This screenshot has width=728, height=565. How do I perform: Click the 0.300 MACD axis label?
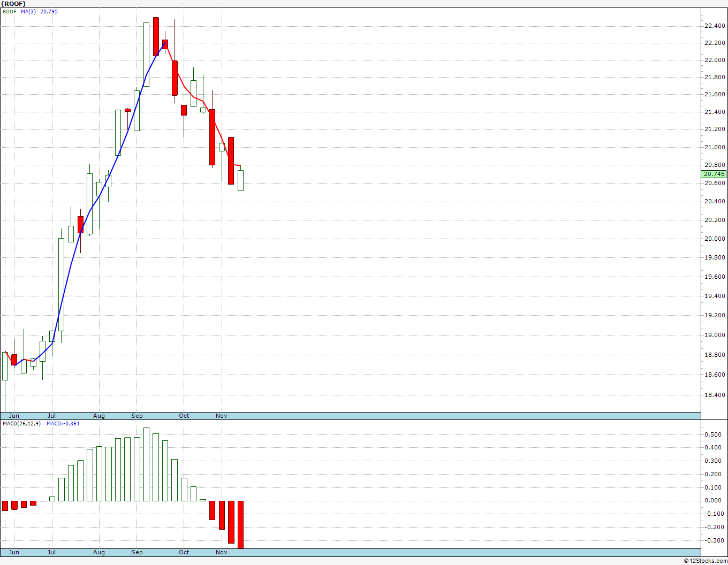[712, 461]
